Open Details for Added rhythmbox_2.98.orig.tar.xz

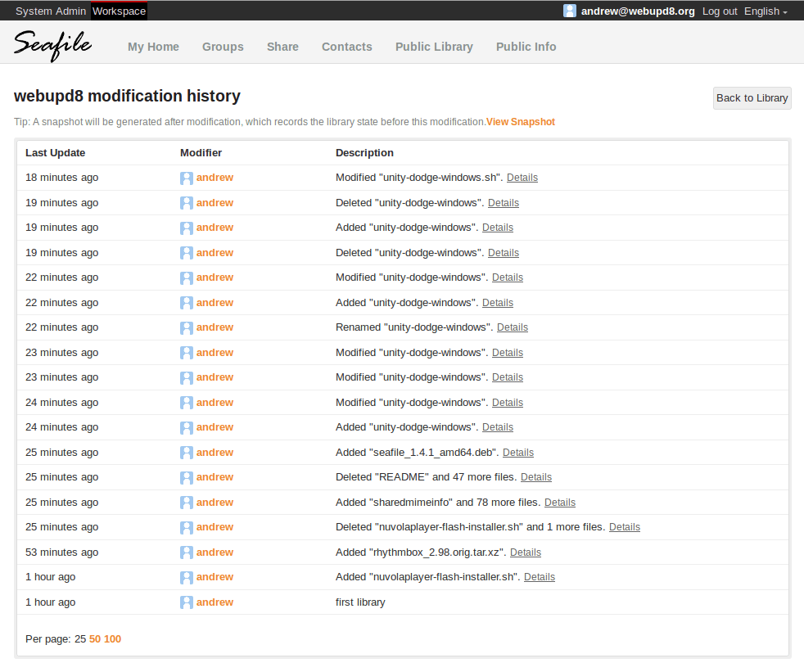pyautogui.click(x=525, y=552)
